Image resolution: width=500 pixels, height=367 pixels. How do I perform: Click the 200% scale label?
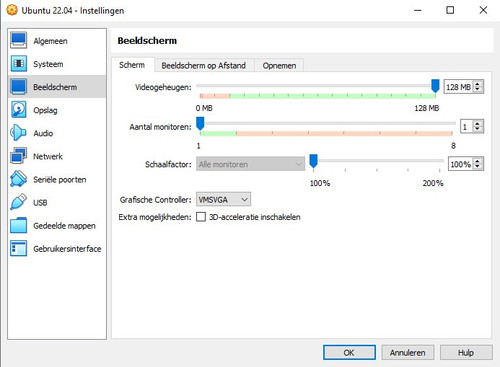coord(433,183)
